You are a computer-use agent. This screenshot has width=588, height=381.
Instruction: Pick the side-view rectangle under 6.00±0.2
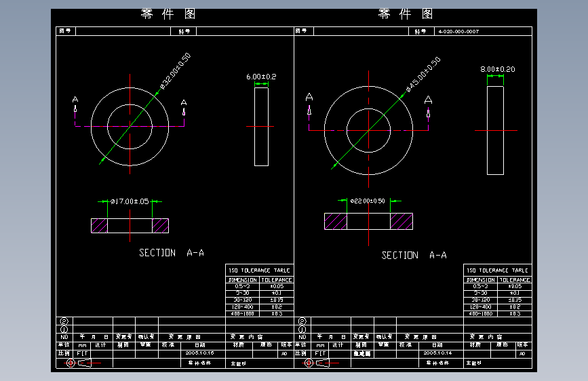pos(261,127)
